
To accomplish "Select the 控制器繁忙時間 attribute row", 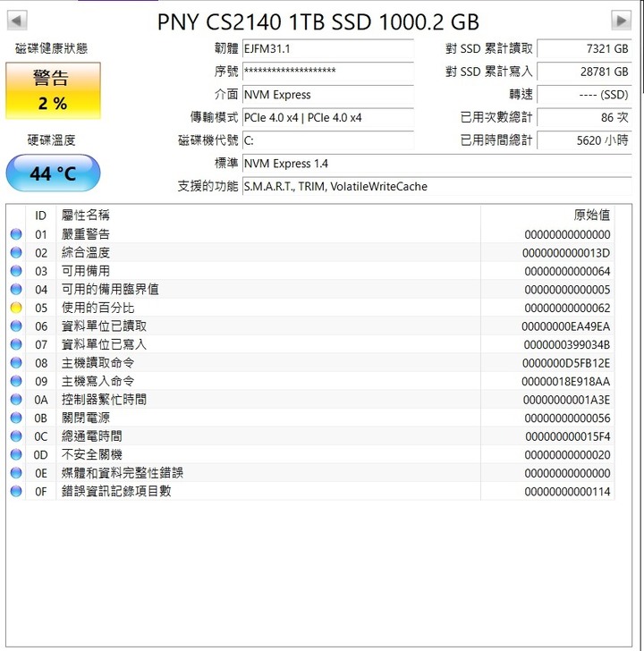I will point(310,400).
